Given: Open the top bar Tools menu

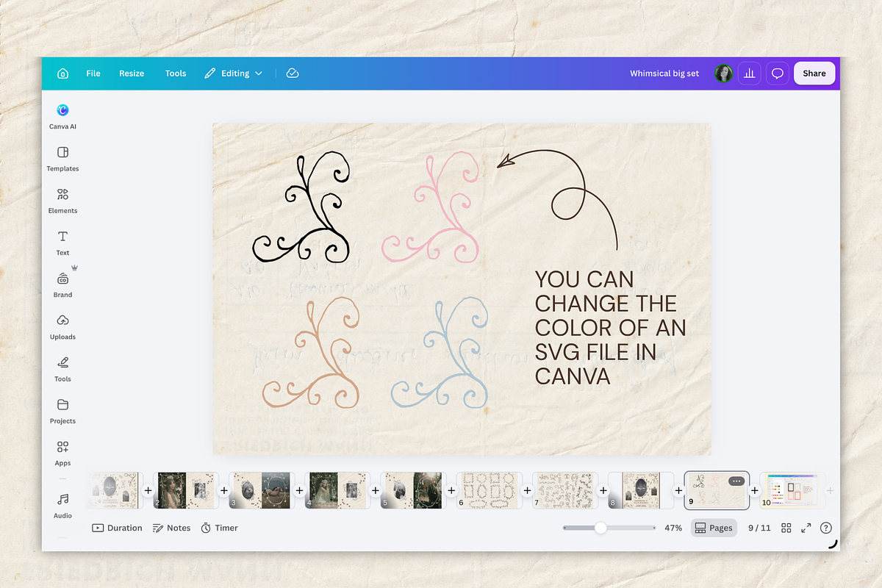Looking at the screenshot, I should point(176,73).
